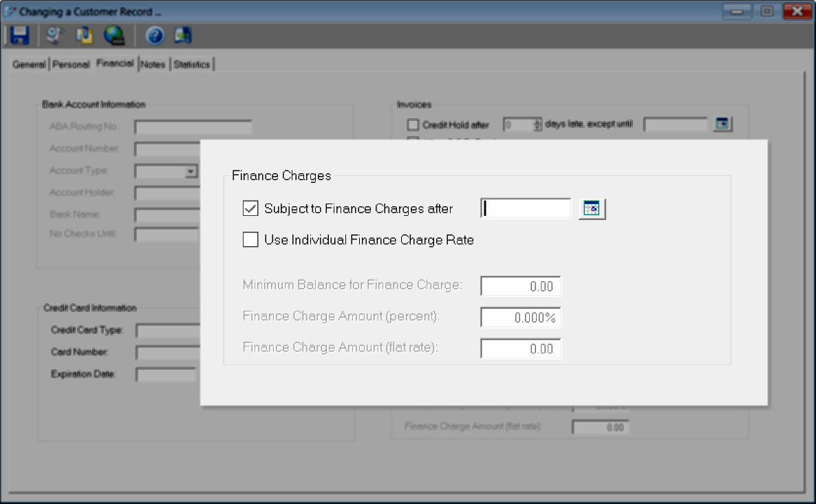The width and height of the screenshot is (816, 504).
Task: Click the Minimum Balance for Finance Charge field
Action: point(520,286)
